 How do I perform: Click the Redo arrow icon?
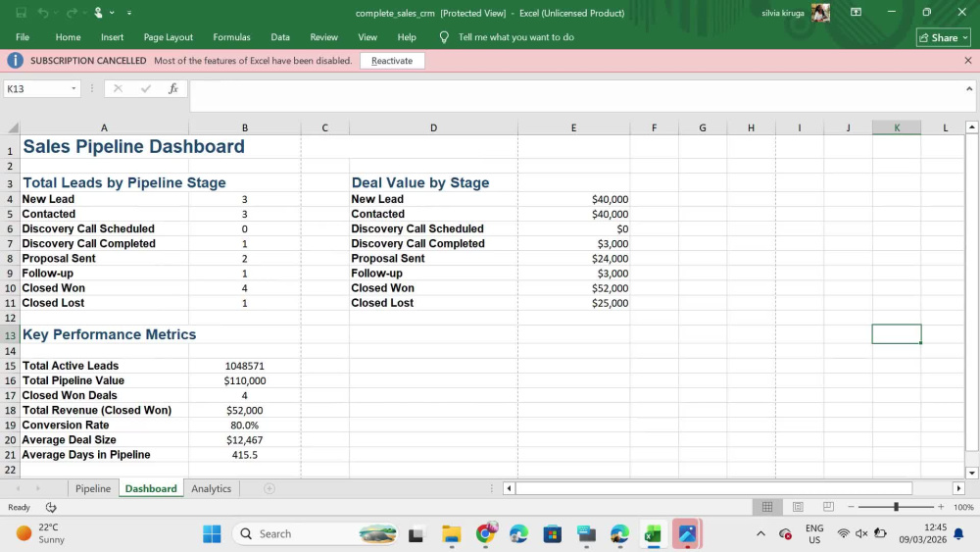click(72, 13)
